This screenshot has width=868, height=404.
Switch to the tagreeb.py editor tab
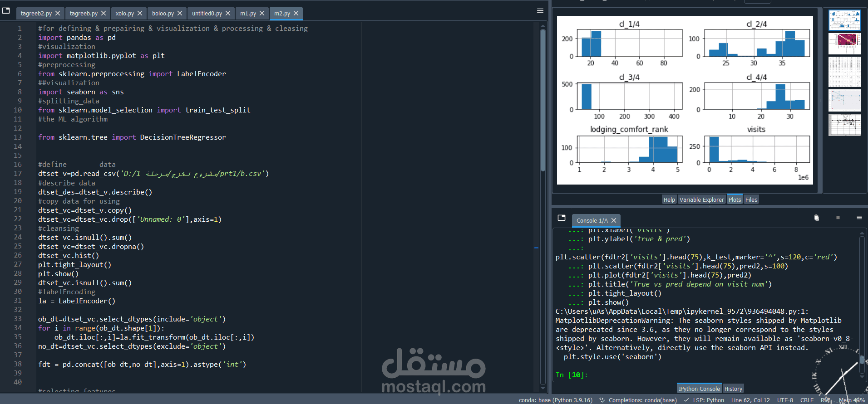[84, 14]
